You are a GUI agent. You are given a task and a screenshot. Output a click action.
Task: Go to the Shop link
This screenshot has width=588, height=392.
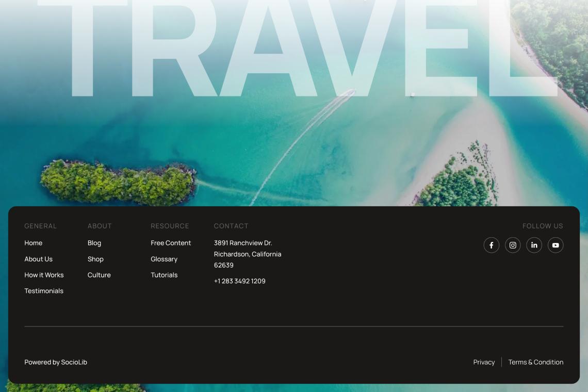pyautogui.click(x=95, y=259)
